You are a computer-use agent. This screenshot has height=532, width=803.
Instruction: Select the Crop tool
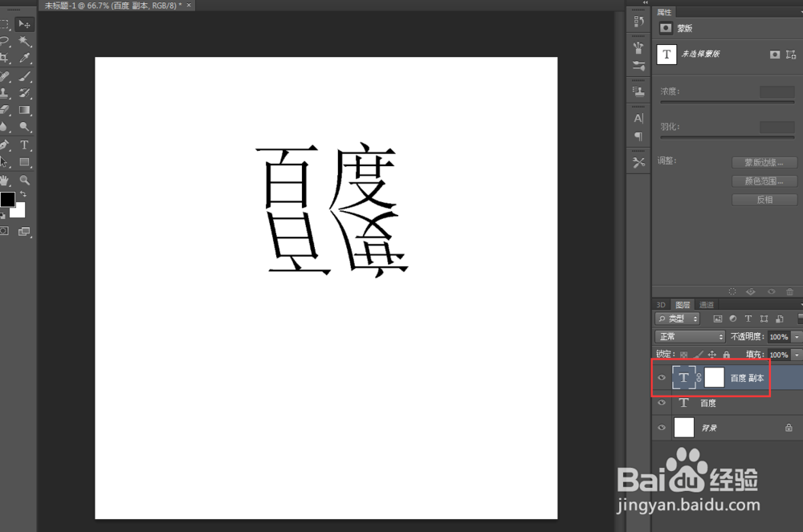click(4, 58)
